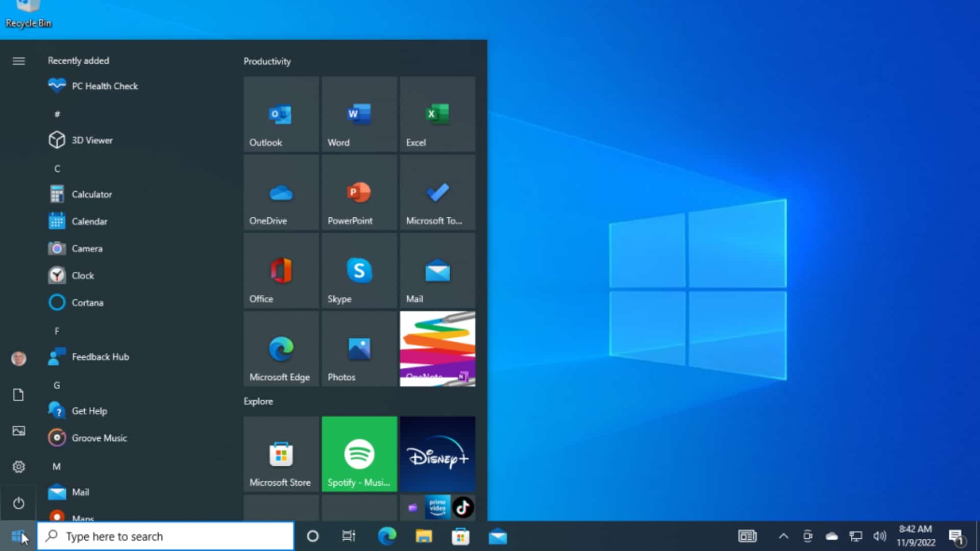
Task: Expand the Explore section apps
Action: (258, 401)
